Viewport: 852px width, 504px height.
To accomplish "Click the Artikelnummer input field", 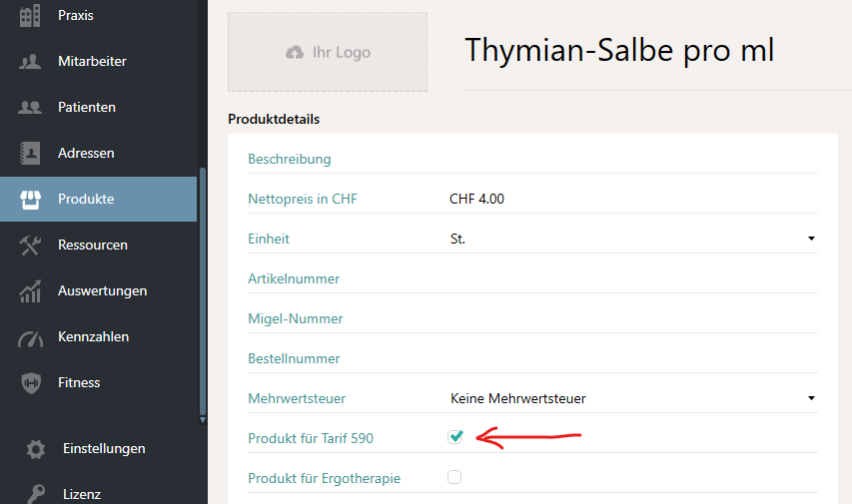I will click(x=633, y=278).
